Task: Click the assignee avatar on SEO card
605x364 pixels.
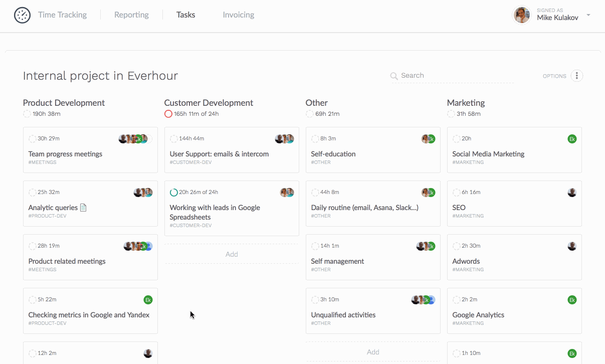Action: pos(572,193)
